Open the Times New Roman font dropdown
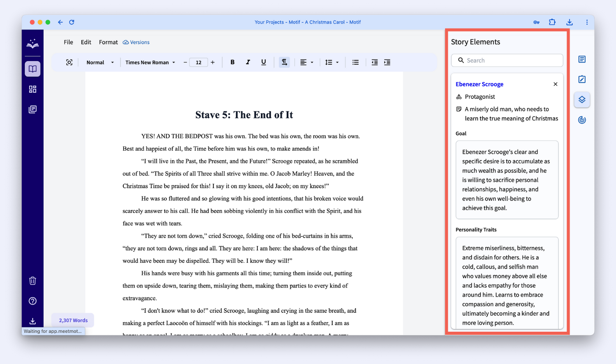 [150, 62]
